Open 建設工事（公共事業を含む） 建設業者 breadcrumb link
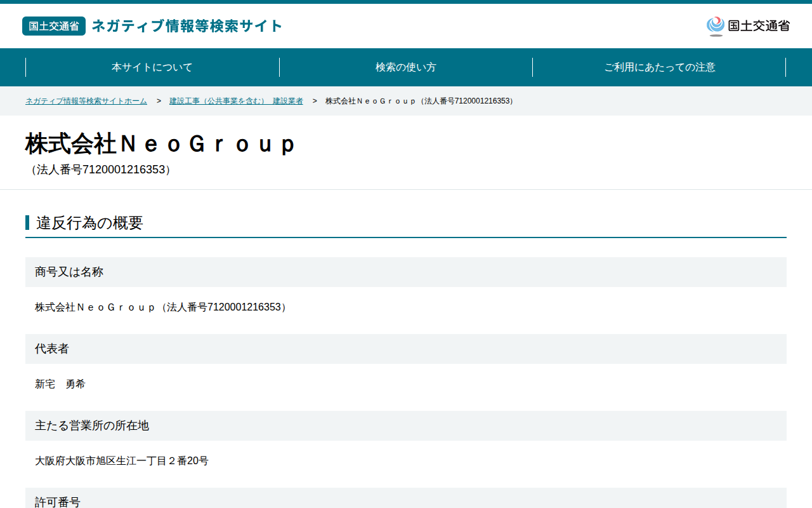 pos(236,101)
